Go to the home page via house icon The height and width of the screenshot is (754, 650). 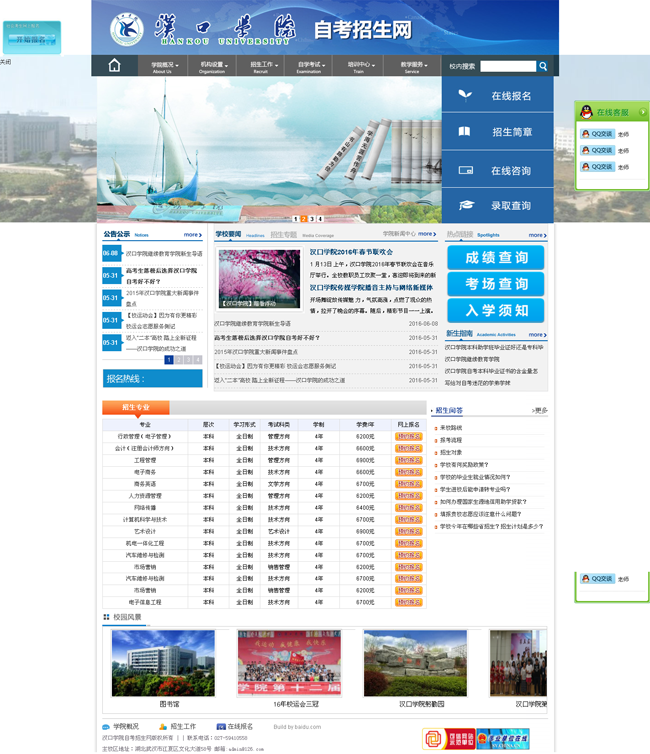click(x=114, y=65)
